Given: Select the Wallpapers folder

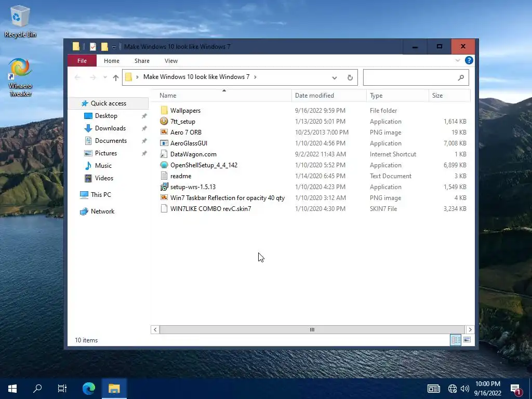Looking at the screenshot, I should pyautogui.click(x=185, y=111).
